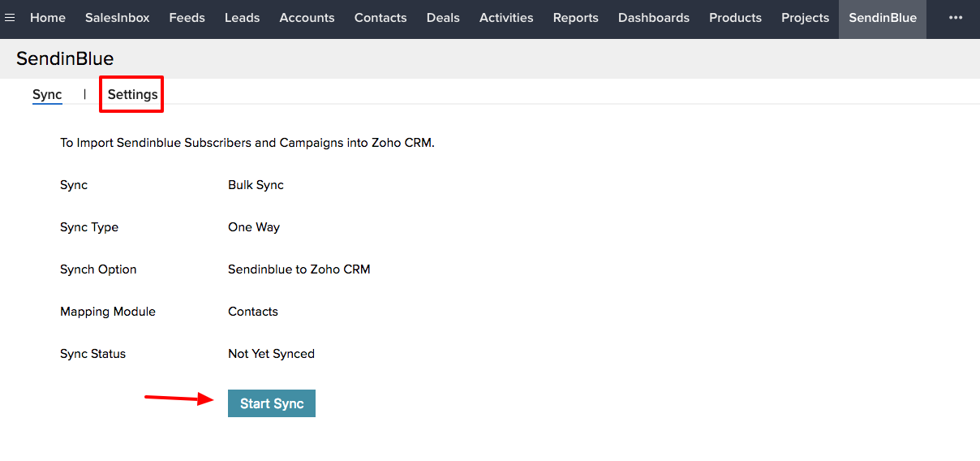This screenshot has height=461, width=980.
Task: Open the Accounts module
Action: pyautogui.click(x=307, y=18)
